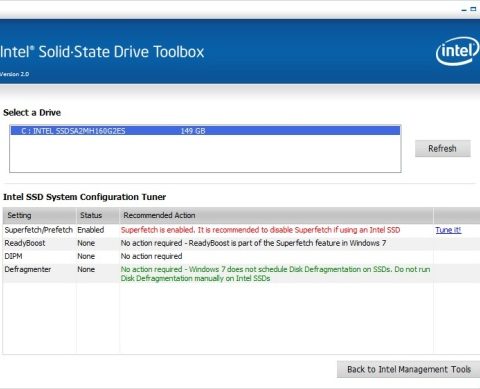This screenshot has height=389, width=480.
Task: Click empty area of drive list box
Action: click(205, 153)
